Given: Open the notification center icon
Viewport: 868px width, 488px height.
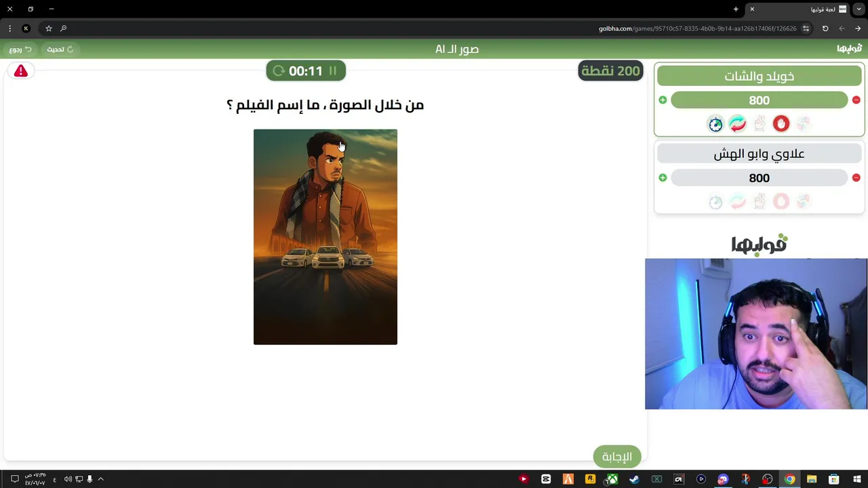Looking at the screenshot, I should pyautogui.click(x=14, y=479).
